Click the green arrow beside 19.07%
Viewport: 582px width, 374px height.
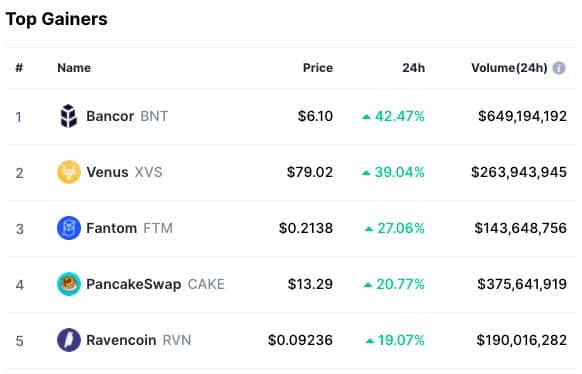(369, 341)
